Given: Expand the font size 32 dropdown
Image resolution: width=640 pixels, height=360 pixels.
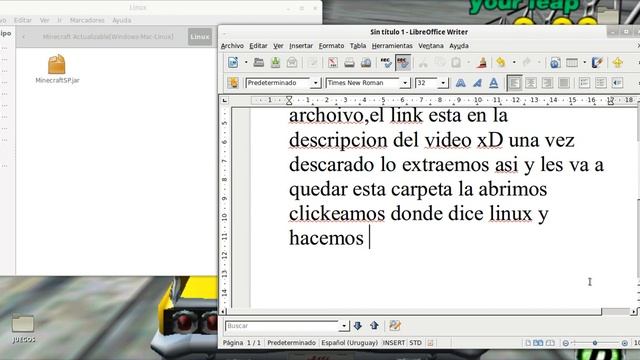Looking at the screenshot, I should click(443, 83).
